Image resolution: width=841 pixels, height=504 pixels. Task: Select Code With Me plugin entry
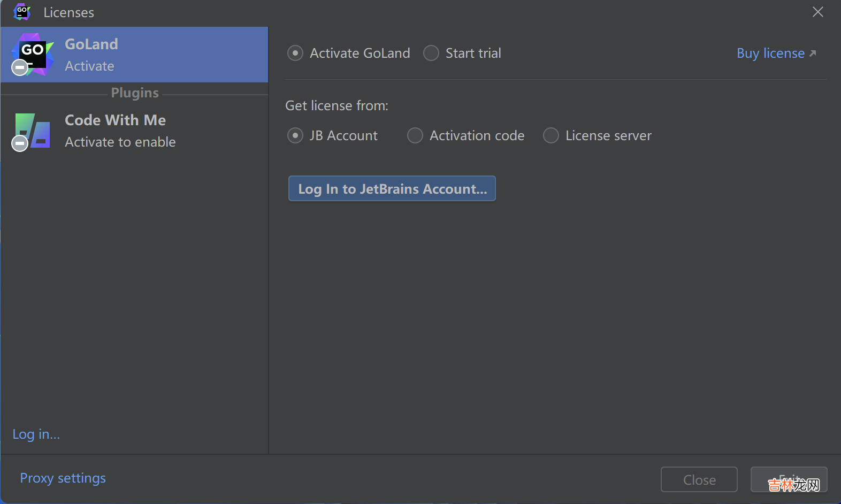pos(134,131)
